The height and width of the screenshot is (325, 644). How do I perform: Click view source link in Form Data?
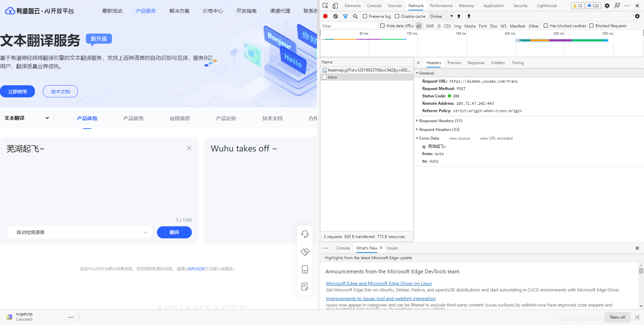coord(460,138)
